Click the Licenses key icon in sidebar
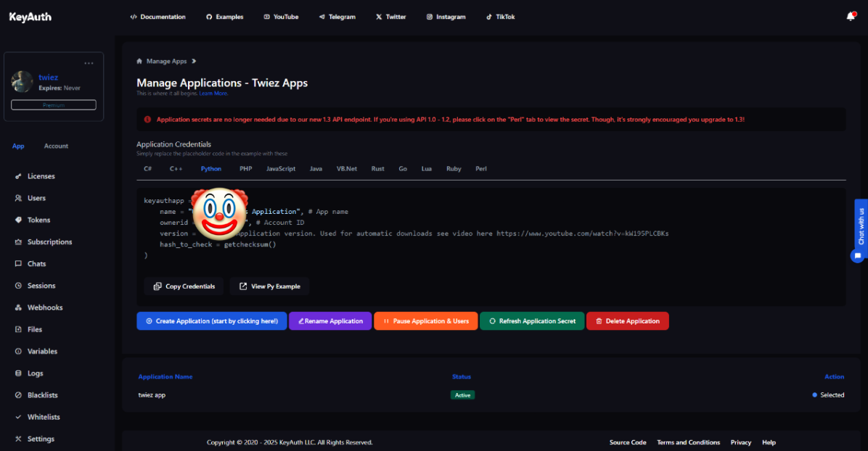 (18, 176)
